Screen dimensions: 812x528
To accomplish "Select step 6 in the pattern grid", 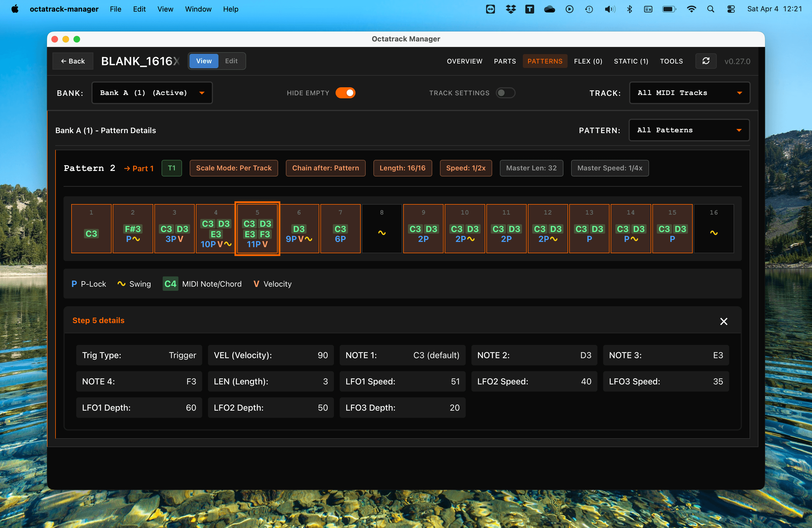I will 299,229.
